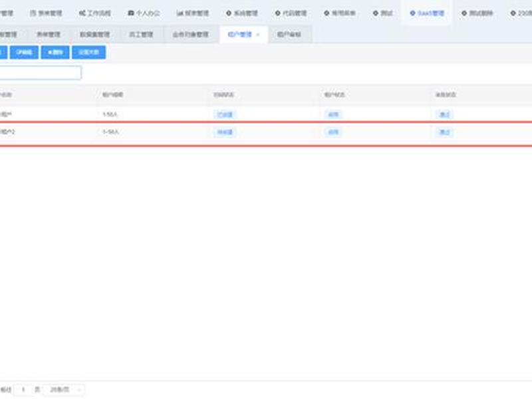
Task: Focus the search input below the toolbar
Action: click(40, 72)
